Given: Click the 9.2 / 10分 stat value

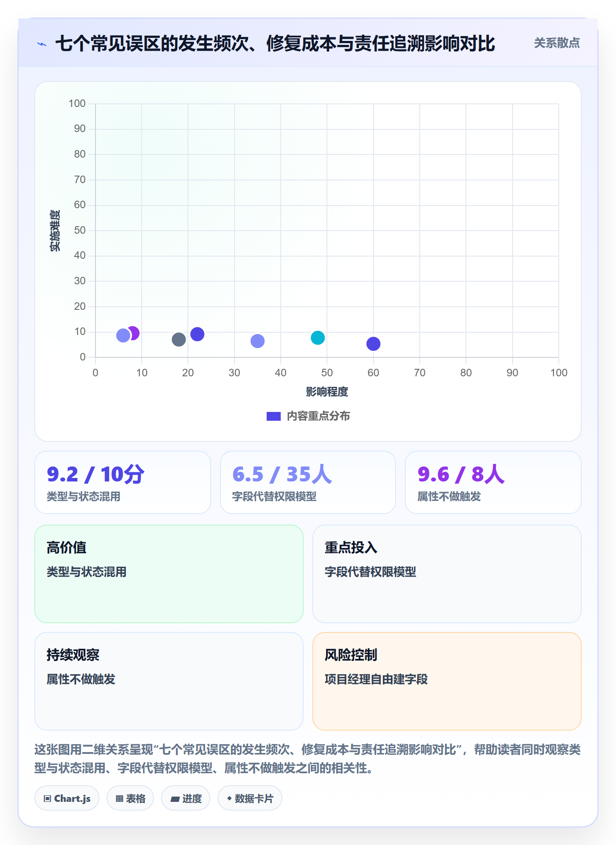Looking at the screenshot, I should (95, 474).
